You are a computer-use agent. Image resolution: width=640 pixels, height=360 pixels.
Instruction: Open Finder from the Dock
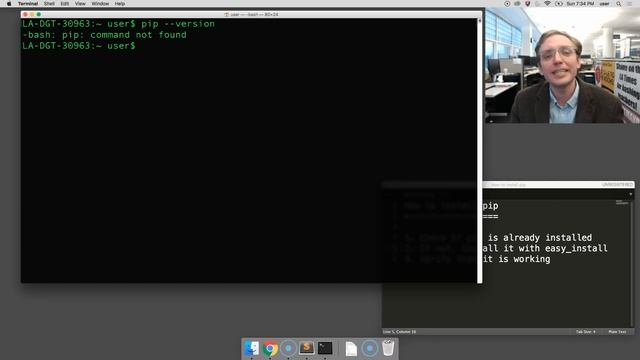(x=251, y=349)
